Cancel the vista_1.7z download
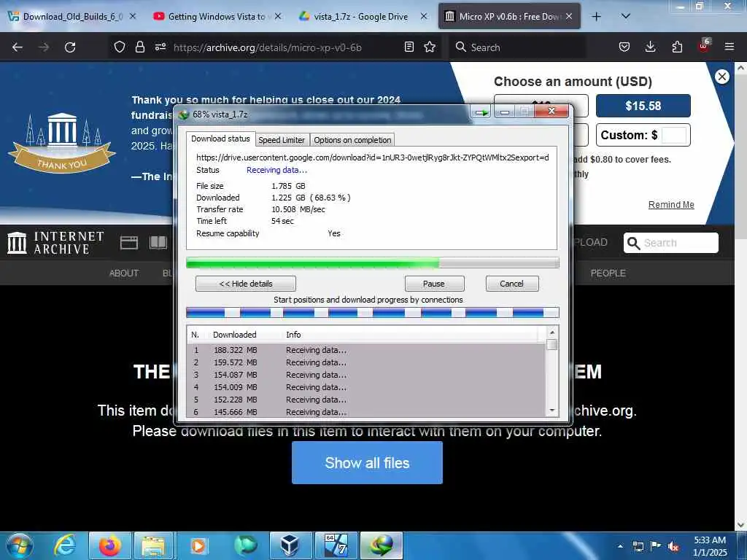The image size is (747, 560). tap(512, 284)
